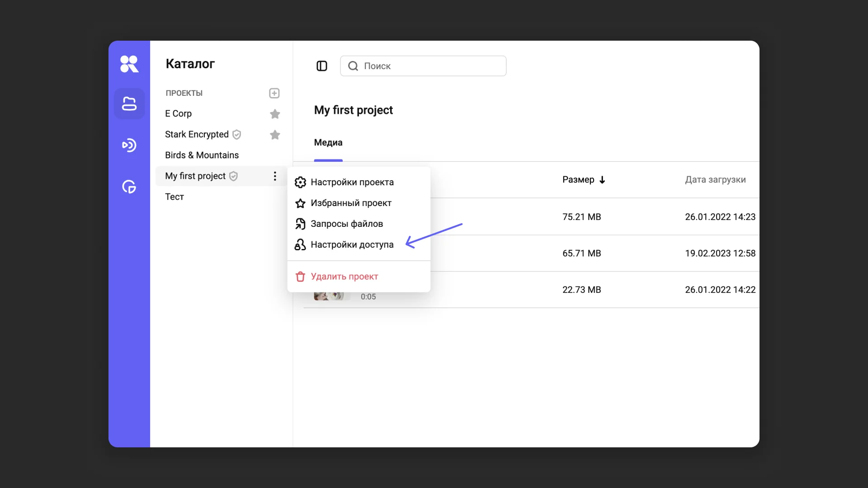The height and width of the screenshot is (488, 868).
Task: Click Удалить проект in red
Action: tap(344, 277)
